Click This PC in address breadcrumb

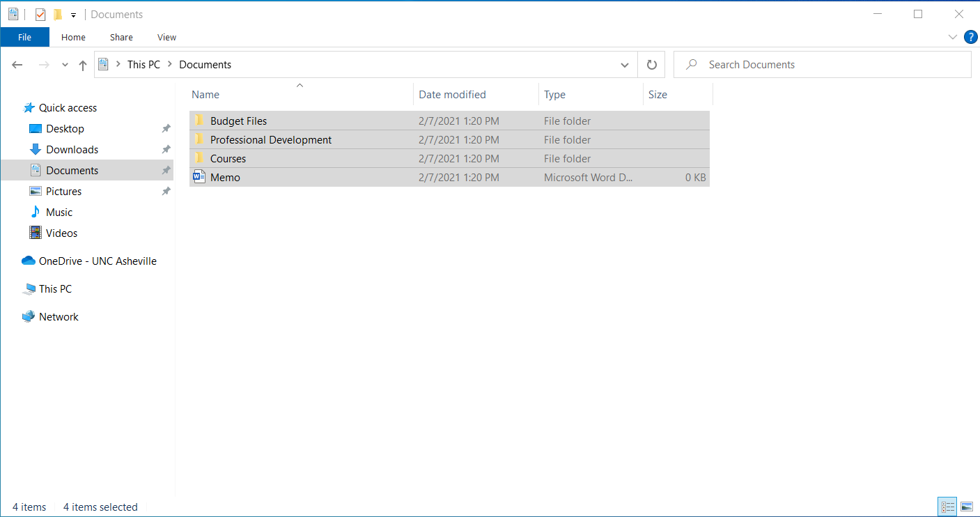(143, 65)
